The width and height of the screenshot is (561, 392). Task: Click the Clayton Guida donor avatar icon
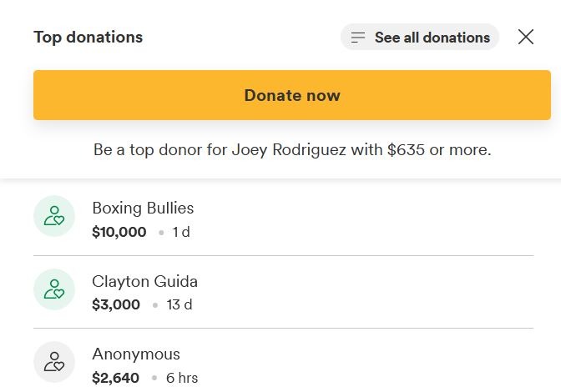pyautogui.click(x=54, y=289)
